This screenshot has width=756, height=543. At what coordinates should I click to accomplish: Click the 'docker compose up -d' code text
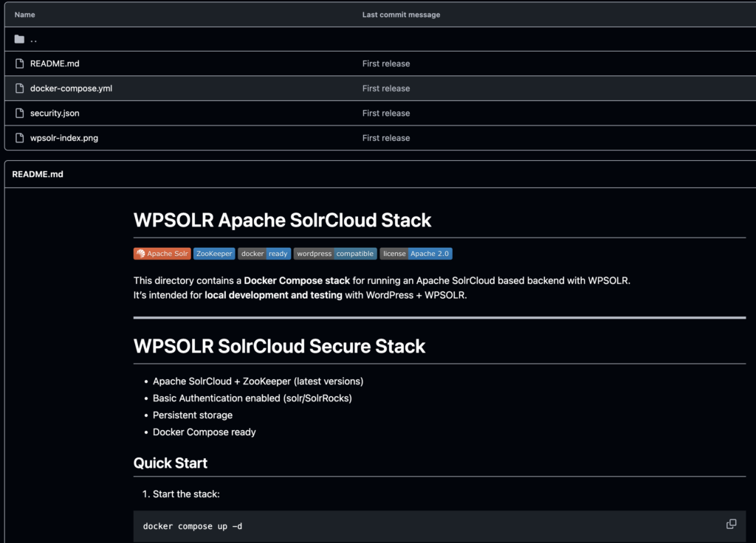point(193,526)
